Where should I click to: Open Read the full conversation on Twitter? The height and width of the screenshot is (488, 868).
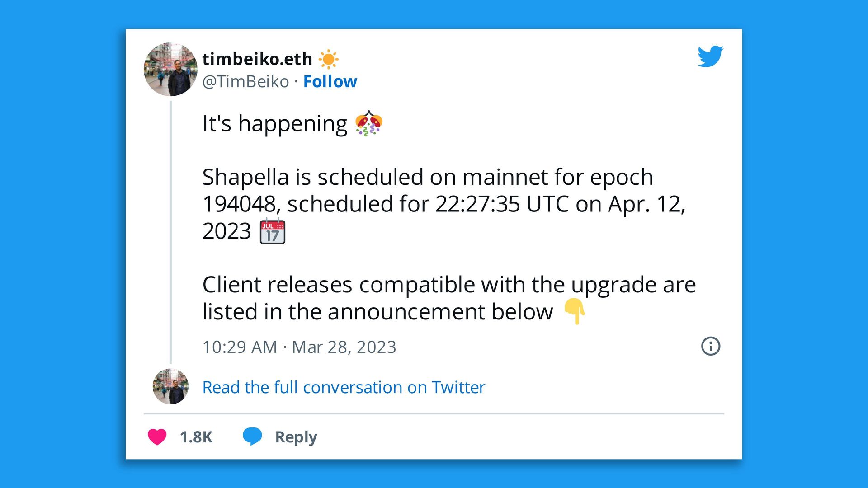(344, 387)
